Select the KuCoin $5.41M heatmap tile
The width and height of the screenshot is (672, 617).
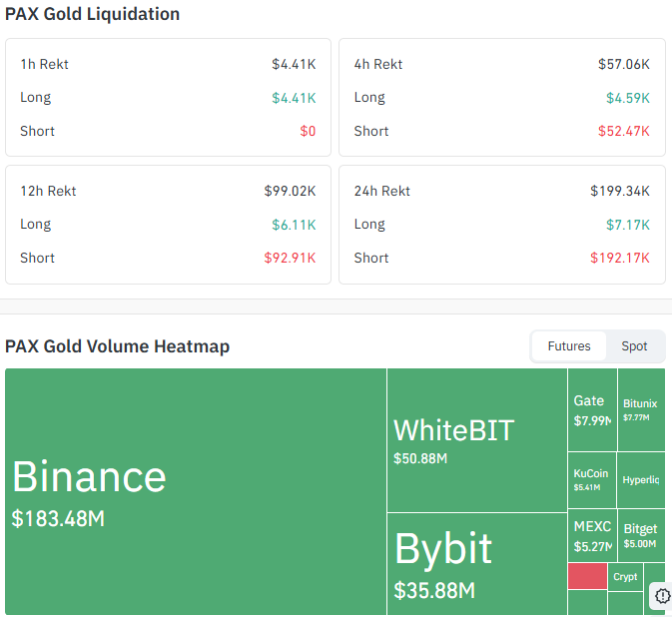pos(592,480)
